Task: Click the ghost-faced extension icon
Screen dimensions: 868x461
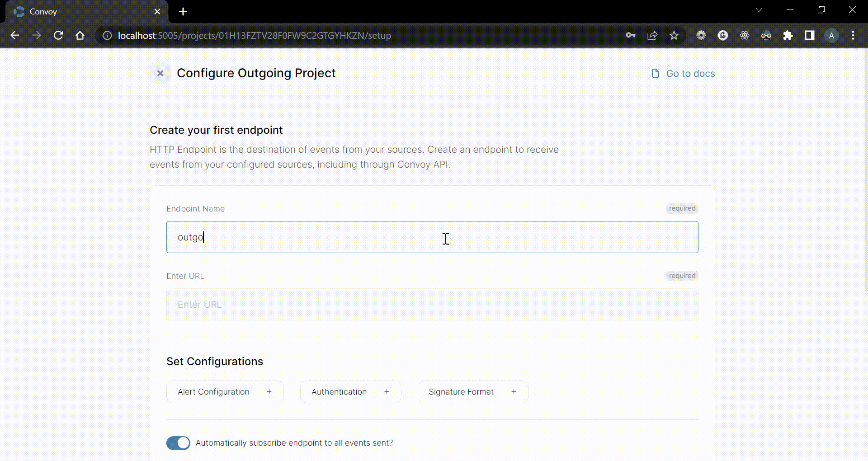Action: [x=723, y=35]
